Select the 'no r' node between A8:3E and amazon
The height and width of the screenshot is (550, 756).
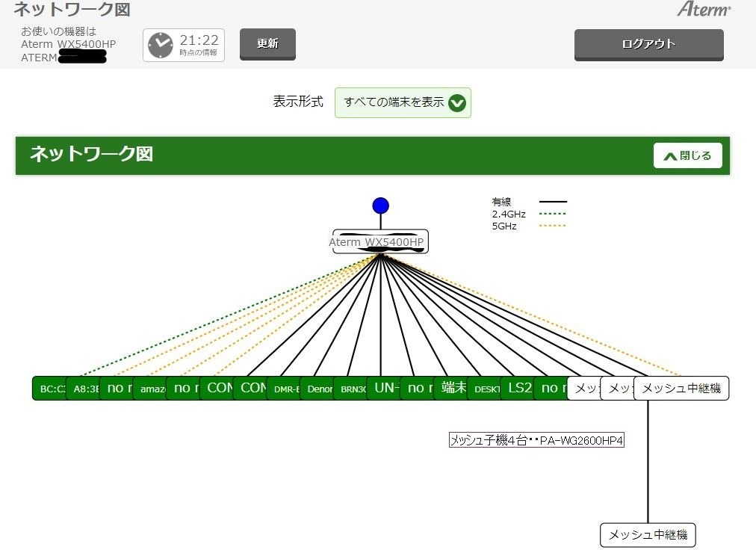[117, 389]
